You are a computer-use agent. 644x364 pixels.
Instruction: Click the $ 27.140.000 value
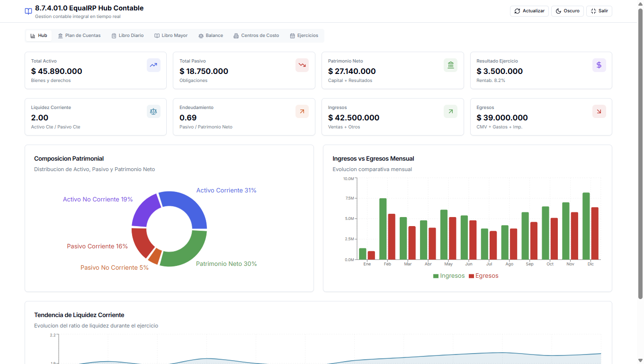[x=352, y=71]
